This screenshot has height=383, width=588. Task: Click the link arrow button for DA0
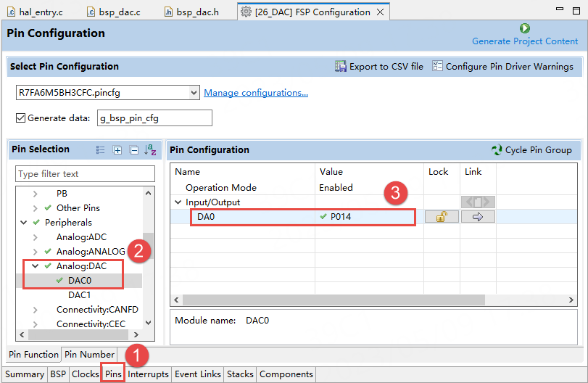[x=478, y=217]
